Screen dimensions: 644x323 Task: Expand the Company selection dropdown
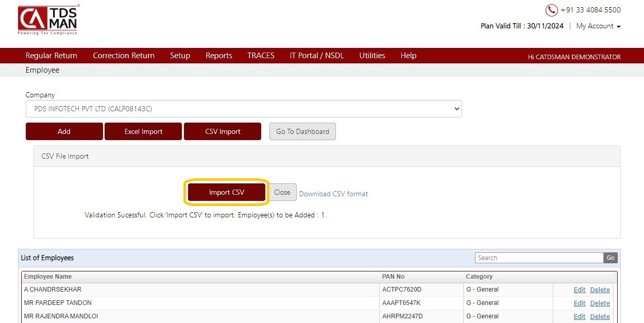pos(244,109)
